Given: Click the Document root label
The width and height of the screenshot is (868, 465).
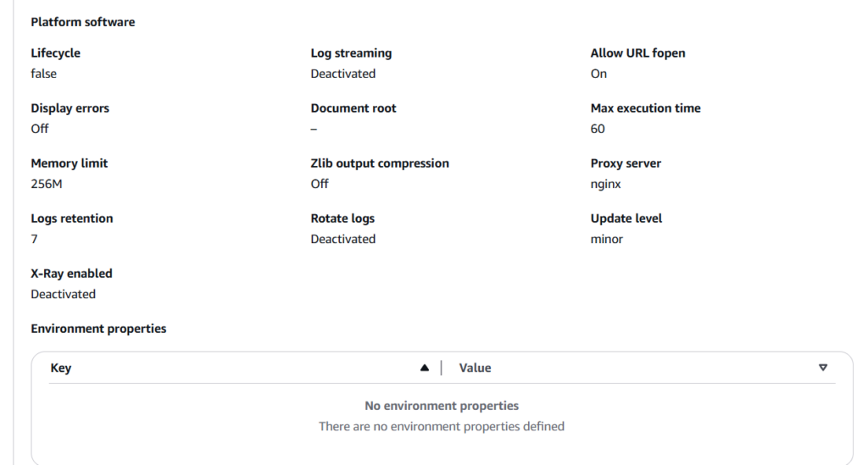Looking at the screenshot, I should click(x=353, y=108).
